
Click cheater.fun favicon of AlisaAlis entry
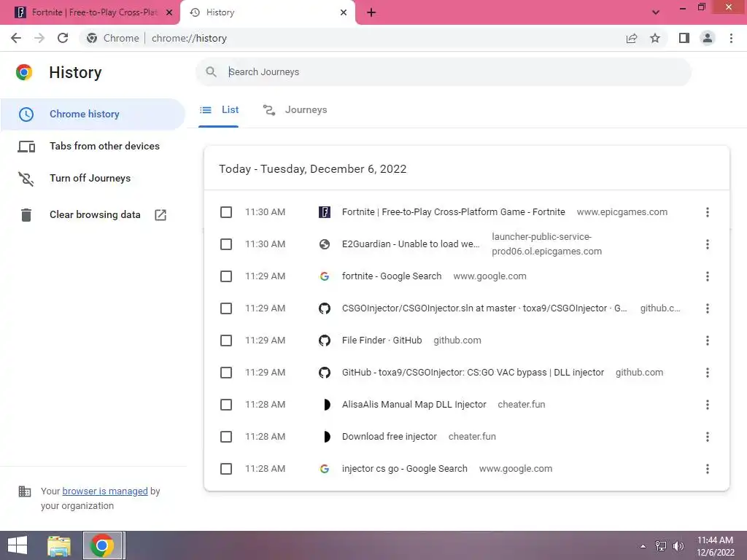(326, 405)
